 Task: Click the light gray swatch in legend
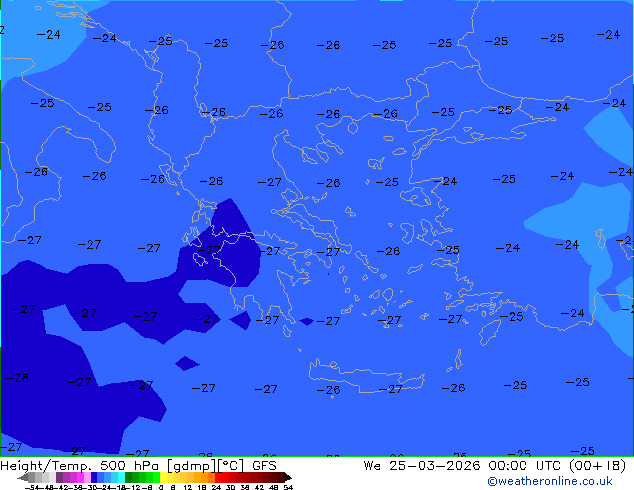coord(52,477)
